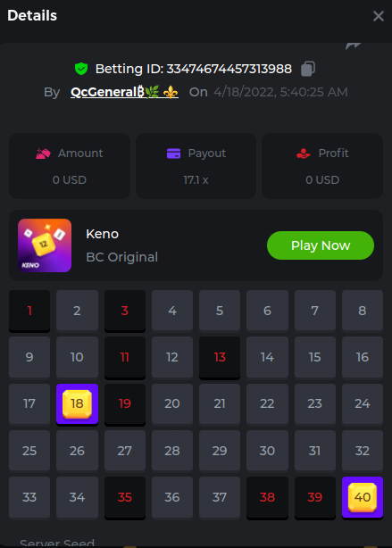
Task: Click the green verified shield icon
Action: click(x=81, y=69)
